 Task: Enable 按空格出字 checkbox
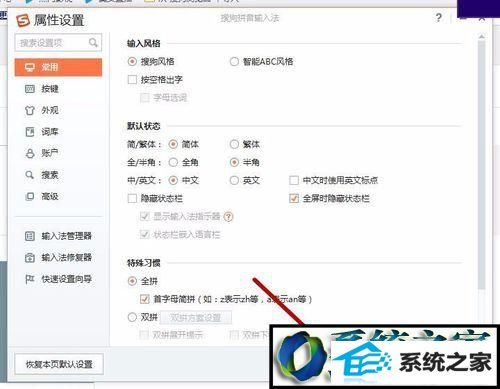point(132,80)
